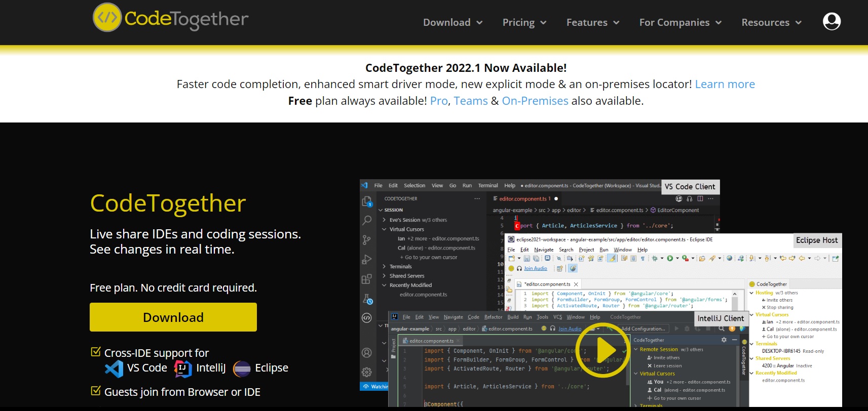The image size is (868, 411).
Task: Click the CodeTogether settings gear in IntelliJ panel
Action: (724, 340)
